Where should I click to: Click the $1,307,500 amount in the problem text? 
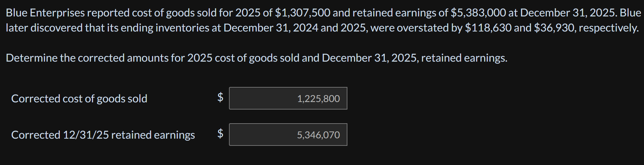302,13
